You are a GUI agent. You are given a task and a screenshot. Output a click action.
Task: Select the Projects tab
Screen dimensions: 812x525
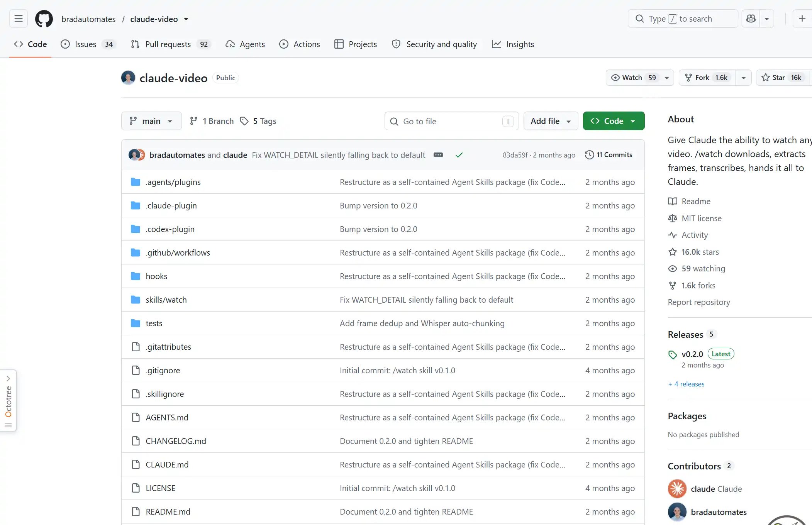point(356,44)
